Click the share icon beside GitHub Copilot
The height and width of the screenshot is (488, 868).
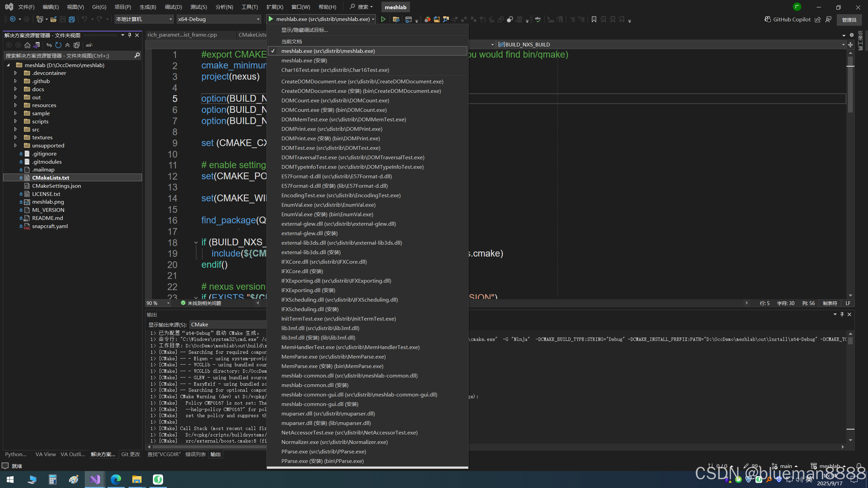[x=818, y=19]
